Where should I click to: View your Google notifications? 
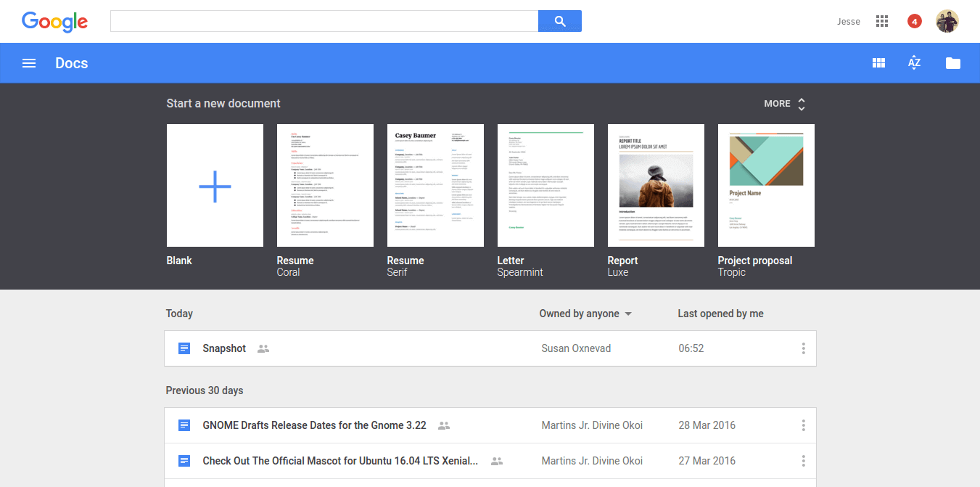[914, 21]
